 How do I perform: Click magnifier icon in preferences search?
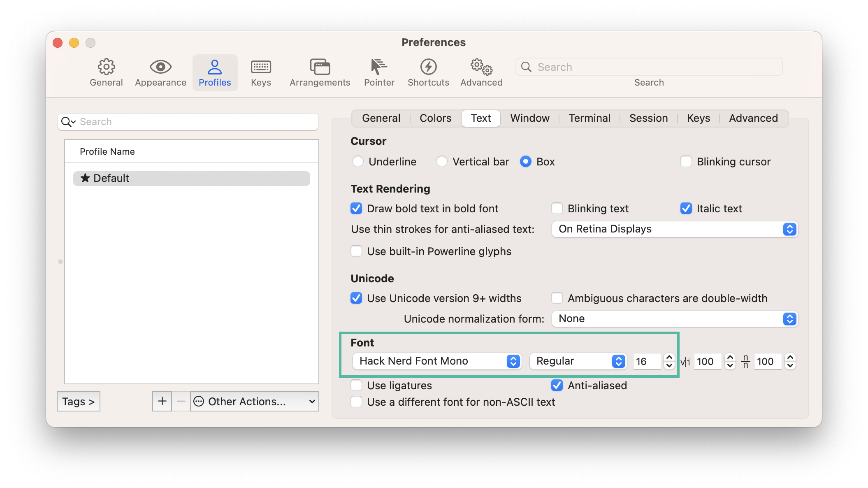[526, 67]
